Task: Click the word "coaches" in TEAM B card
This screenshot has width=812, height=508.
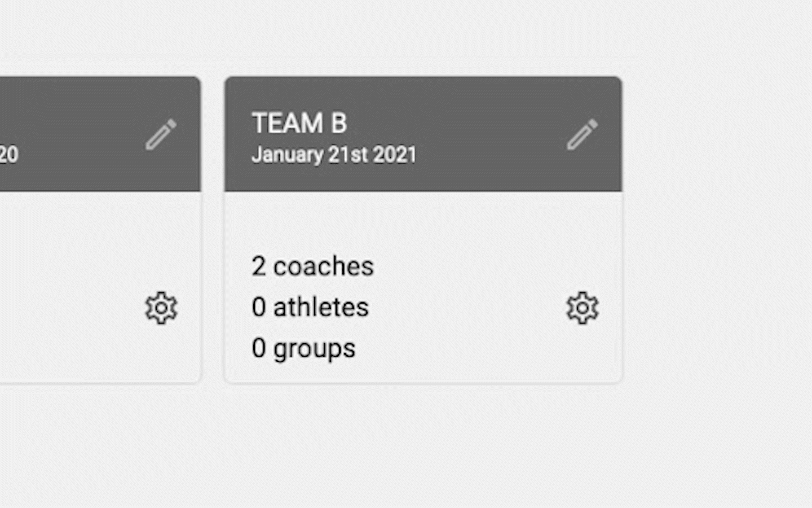Action: 323,266
